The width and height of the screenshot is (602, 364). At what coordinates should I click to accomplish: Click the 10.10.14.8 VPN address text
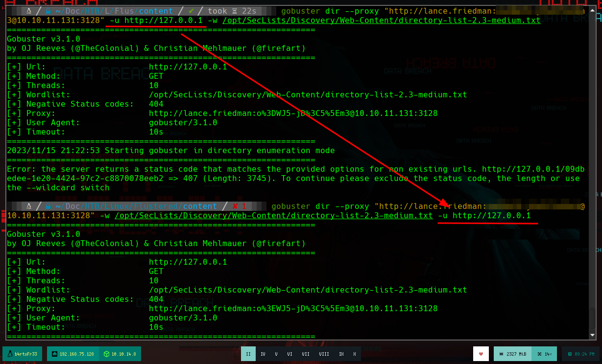click(123, 354)
